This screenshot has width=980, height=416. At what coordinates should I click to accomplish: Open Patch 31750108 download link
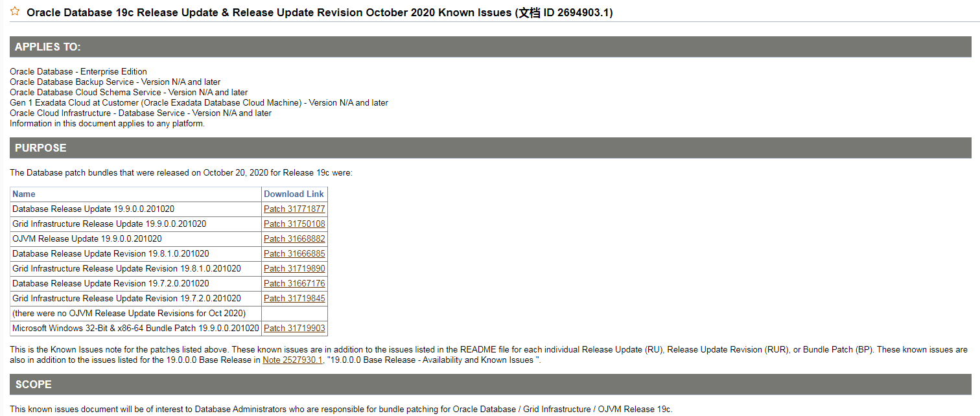tap(294, 224)
